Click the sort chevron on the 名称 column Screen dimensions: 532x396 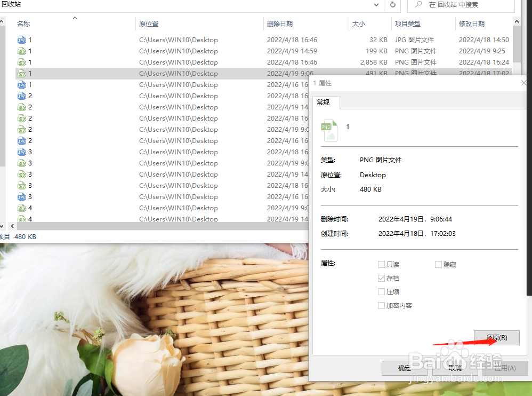click(75, 18)
